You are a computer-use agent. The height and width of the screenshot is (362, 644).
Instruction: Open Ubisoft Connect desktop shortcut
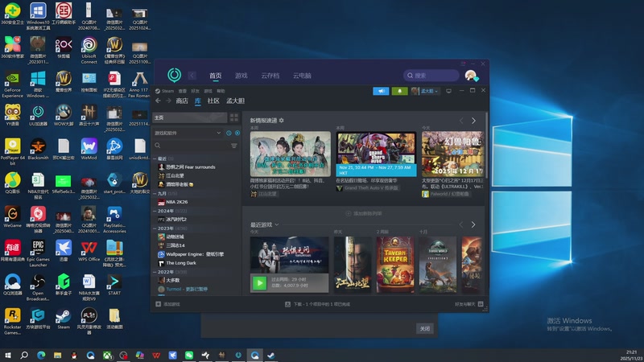point(89,51)
